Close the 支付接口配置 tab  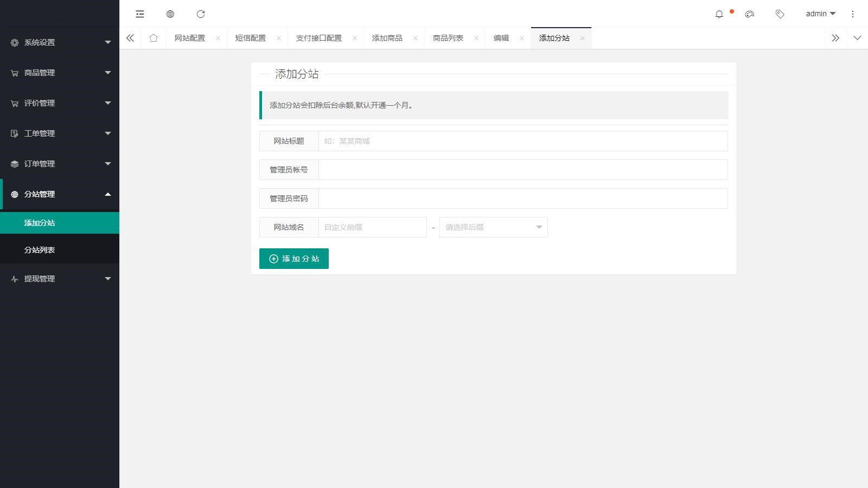(355, 38)
